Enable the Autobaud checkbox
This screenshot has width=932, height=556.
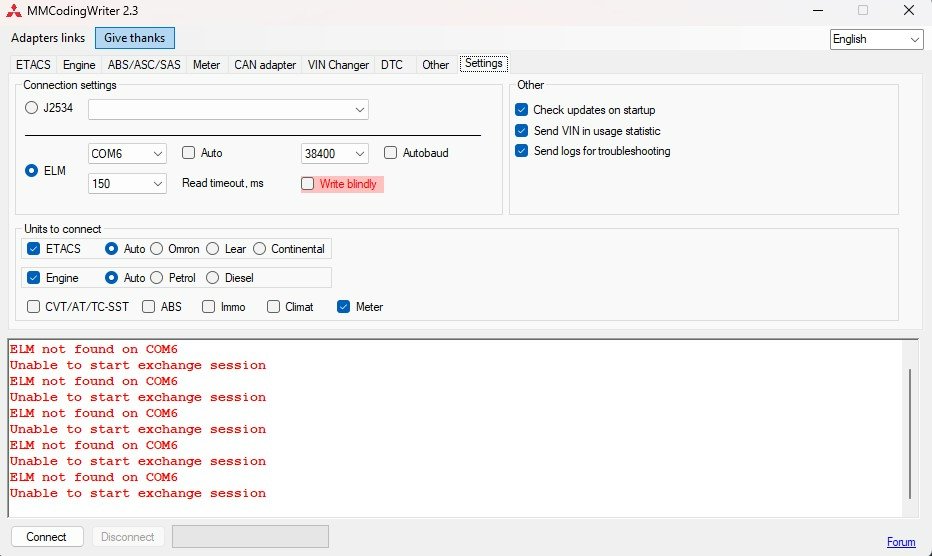391,153
